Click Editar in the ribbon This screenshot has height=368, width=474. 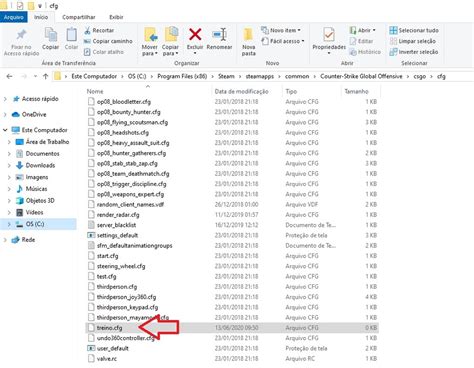[x=361, y=41]
